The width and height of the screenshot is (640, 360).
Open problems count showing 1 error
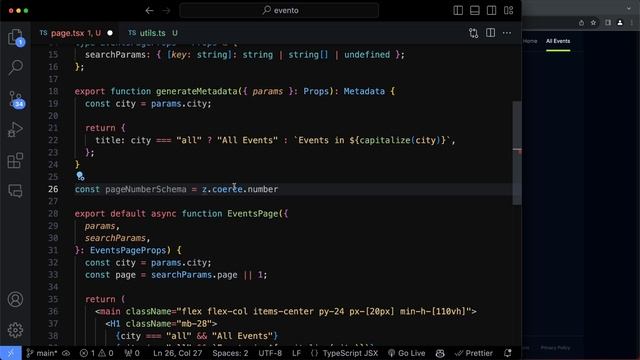point(97,353)
